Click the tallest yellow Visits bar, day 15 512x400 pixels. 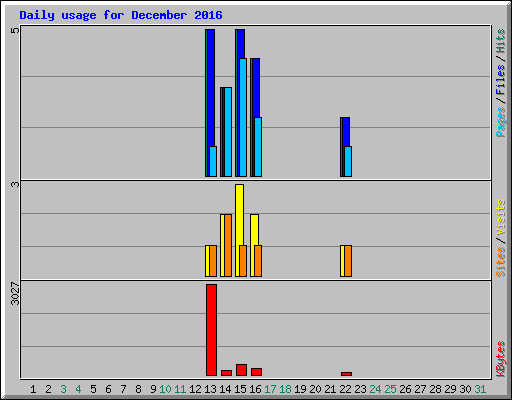click(239, 215)
